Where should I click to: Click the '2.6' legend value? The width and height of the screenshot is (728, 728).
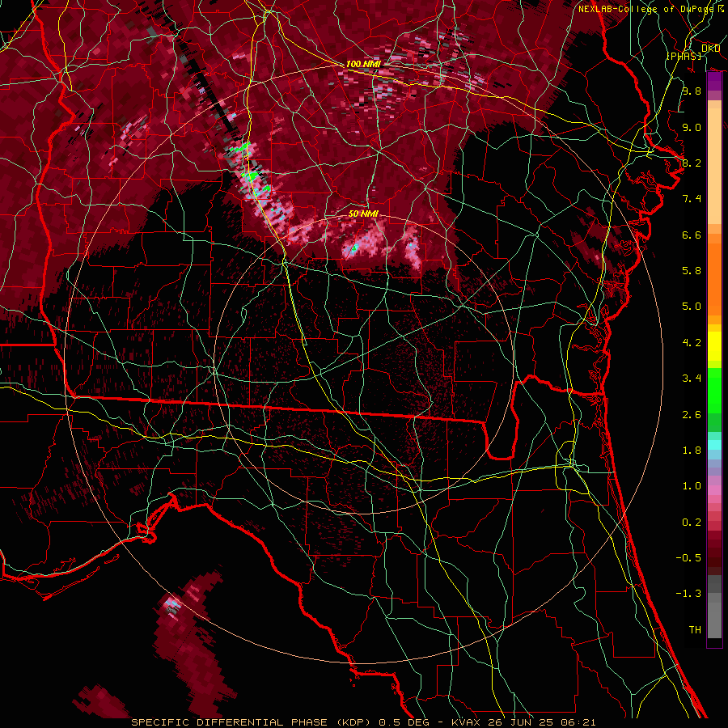click(x=692, y=415)
